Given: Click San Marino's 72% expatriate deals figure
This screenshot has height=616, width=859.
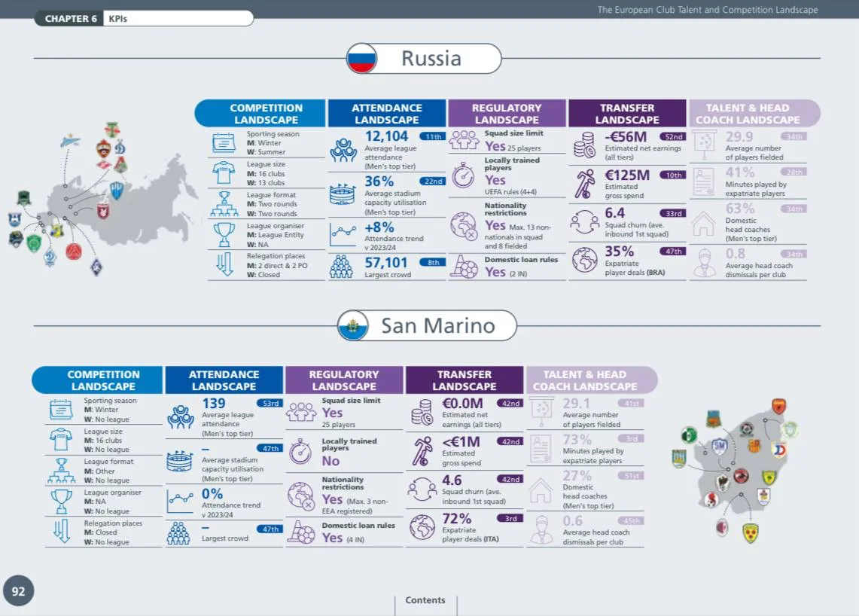Looking at the screenshot, I should [457, 519].
